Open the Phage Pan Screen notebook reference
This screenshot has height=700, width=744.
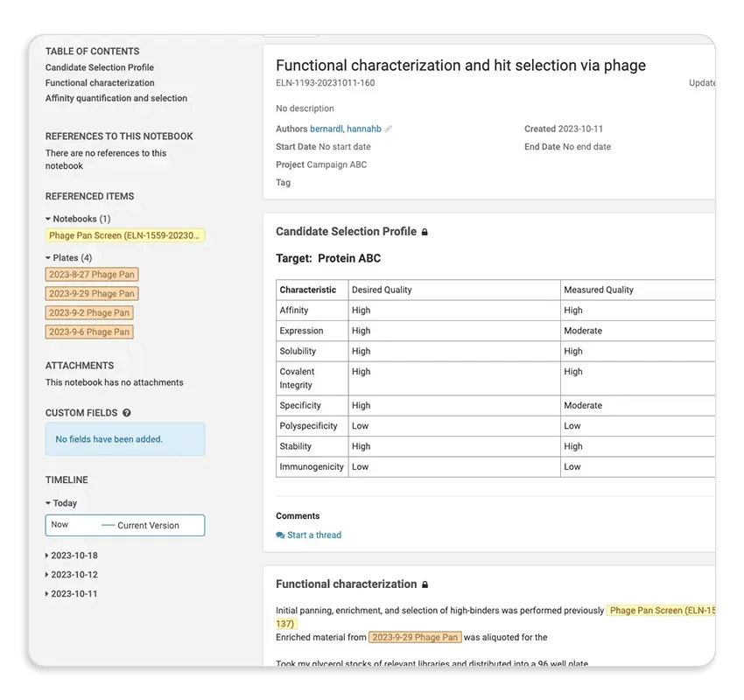124,235
